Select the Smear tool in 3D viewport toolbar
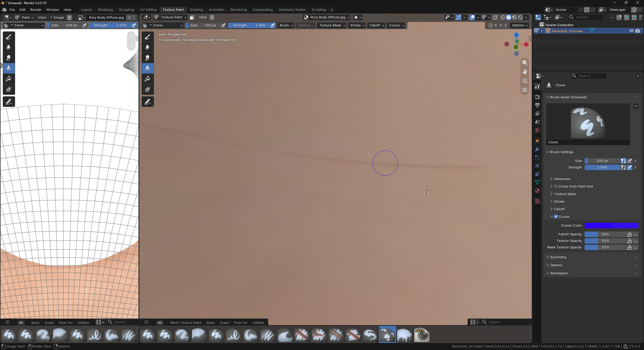Screen dimensions: 644x350 point(148,58)
